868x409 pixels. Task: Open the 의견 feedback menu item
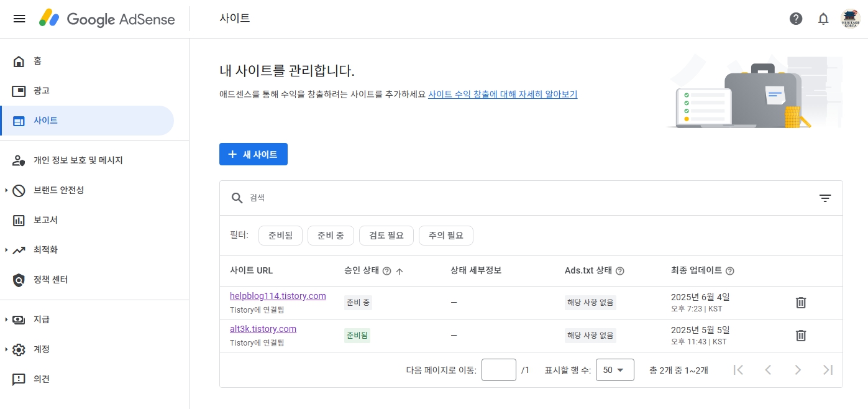click(x=41, y=379)
